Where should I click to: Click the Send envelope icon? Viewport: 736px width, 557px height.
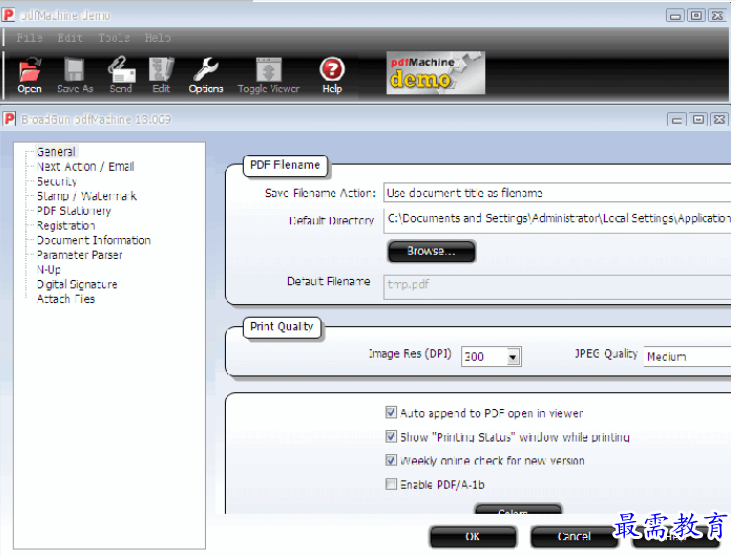pyautogui.click(x=121, y=69)
